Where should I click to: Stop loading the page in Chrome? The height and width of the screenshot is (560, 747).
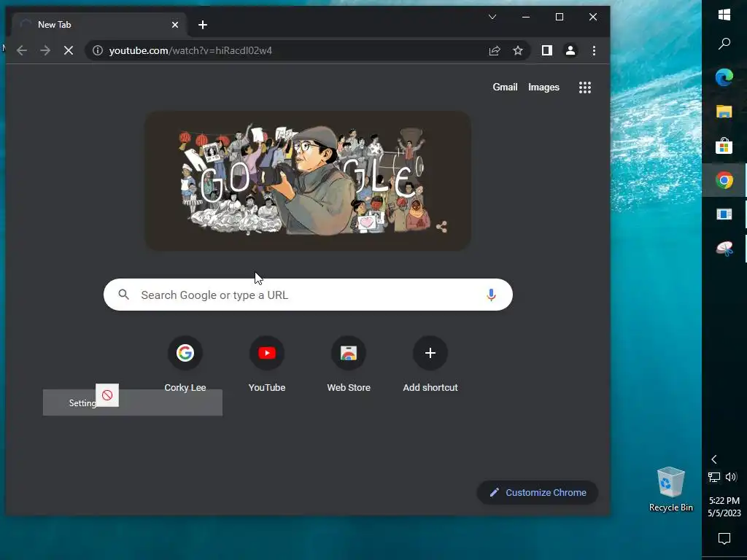(69, 50)
